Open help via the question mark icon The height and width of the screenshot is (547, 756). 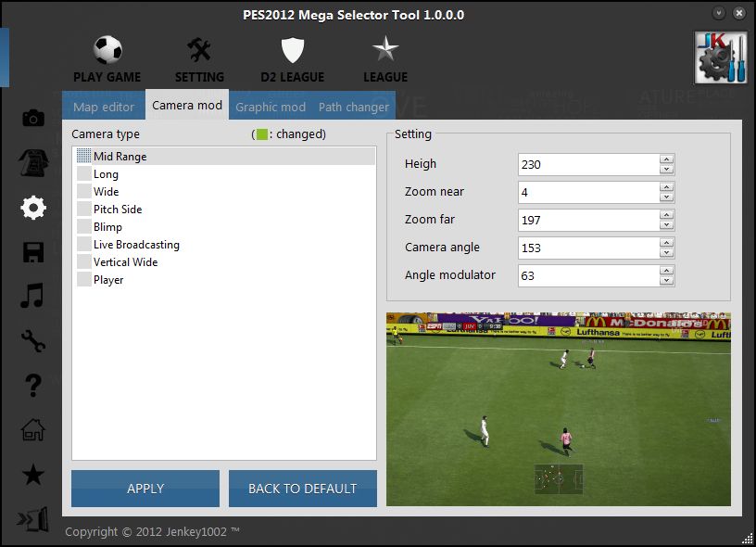(33, 386)
